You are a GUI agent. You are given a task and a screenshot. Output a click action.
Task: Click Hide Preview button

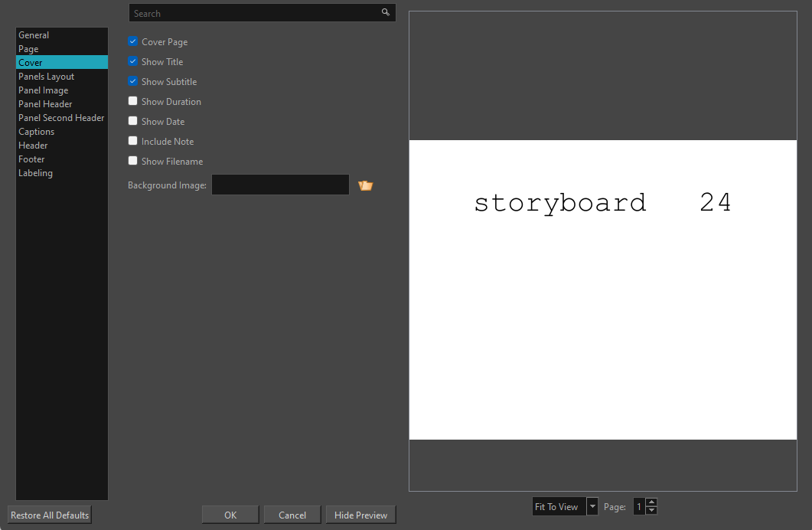point(361,515)
